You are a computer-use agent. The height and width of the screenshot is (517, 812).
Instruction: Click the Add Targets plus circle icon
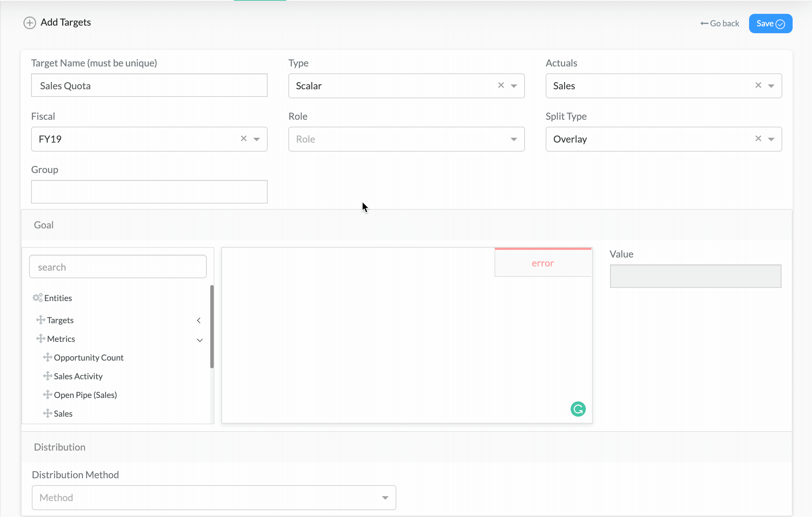tap(30, 23)
